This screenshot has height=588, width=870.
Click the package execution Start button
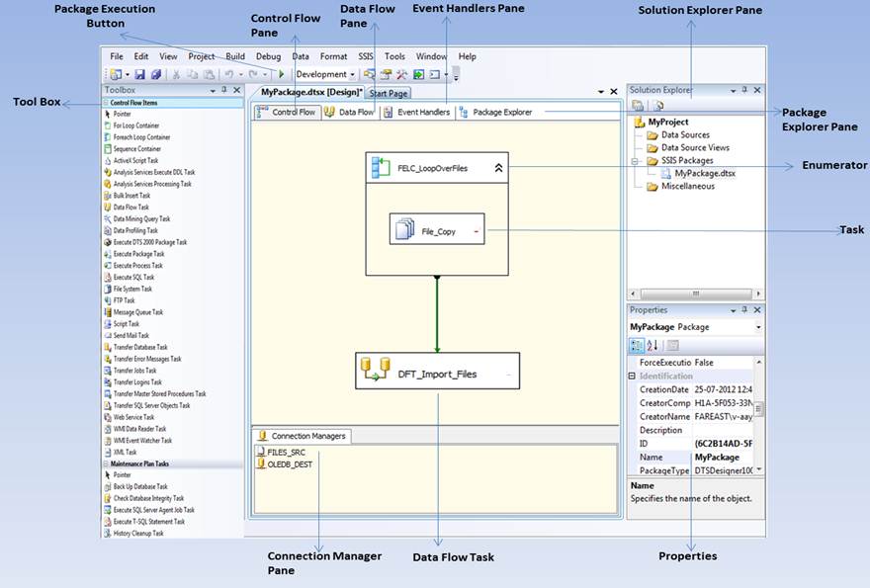[x=282, y=75]
